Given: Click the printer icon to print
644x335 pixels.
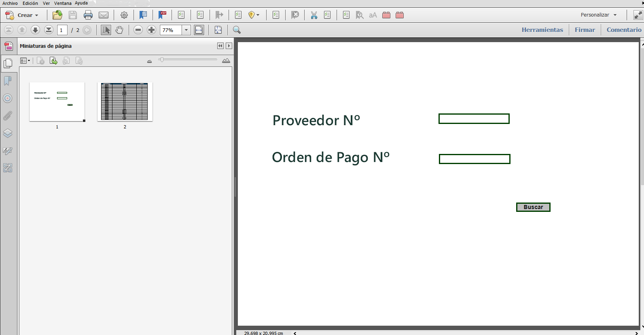Looking at the screenshot, I should [88, 15].
